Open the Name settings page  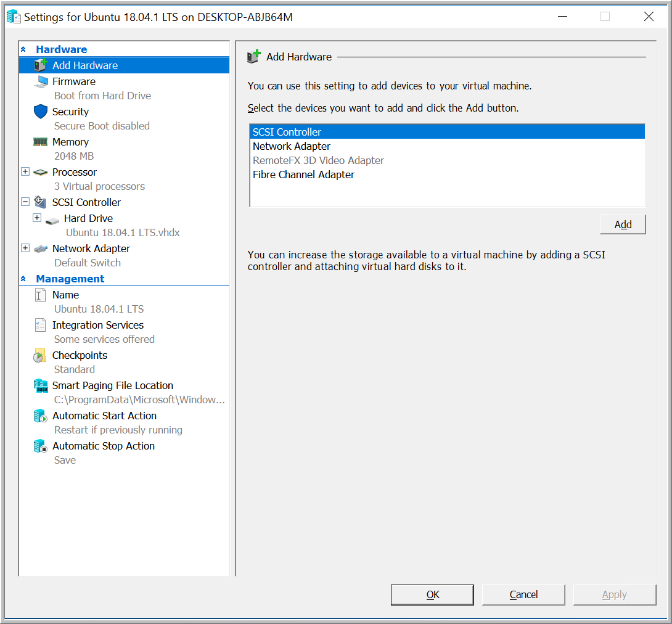(x=65, y=295)
